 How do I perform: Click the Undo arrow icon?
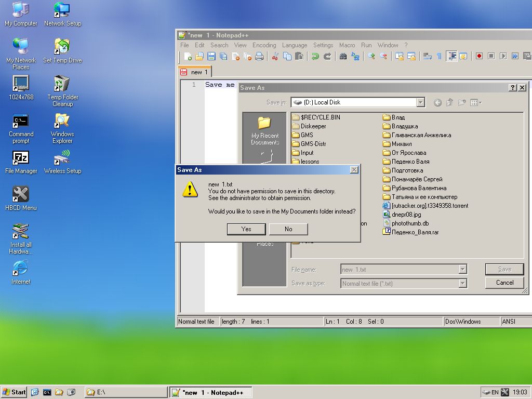[x=315, y=57]
